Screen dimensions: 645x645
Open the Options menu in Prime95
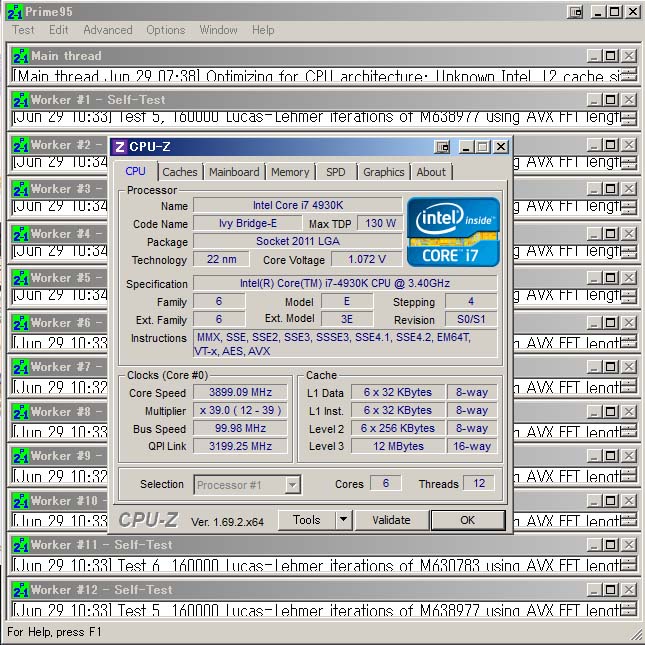pyautogui.click(x=165, y=30)
